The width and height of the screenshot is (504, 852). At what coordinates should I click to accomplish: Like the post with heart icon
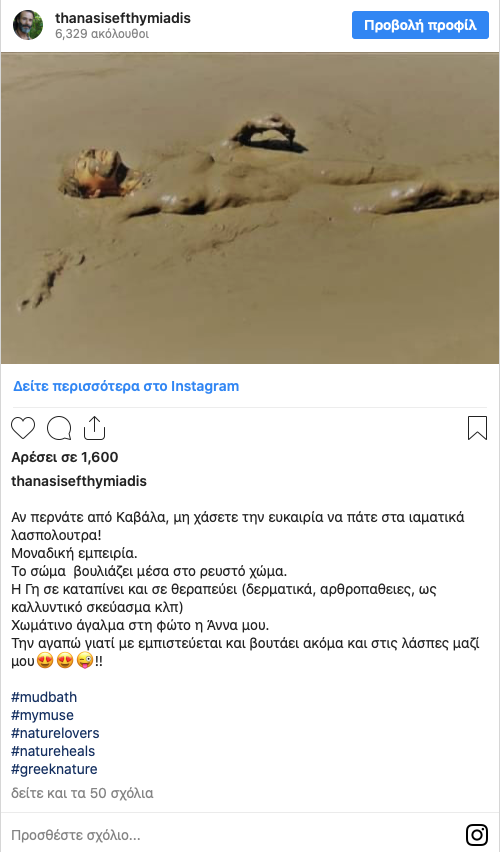(23, 428)
